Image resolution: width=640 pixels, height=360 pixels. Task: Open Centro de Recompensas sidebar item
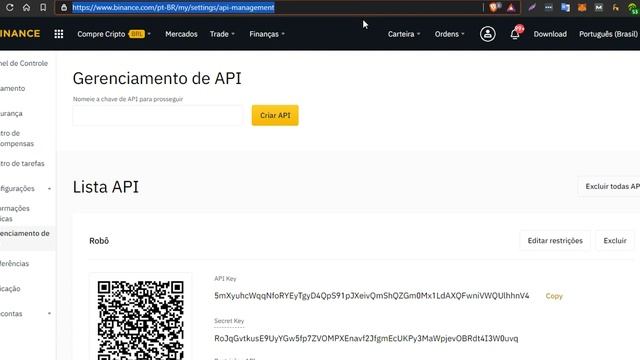coord(17,138)
